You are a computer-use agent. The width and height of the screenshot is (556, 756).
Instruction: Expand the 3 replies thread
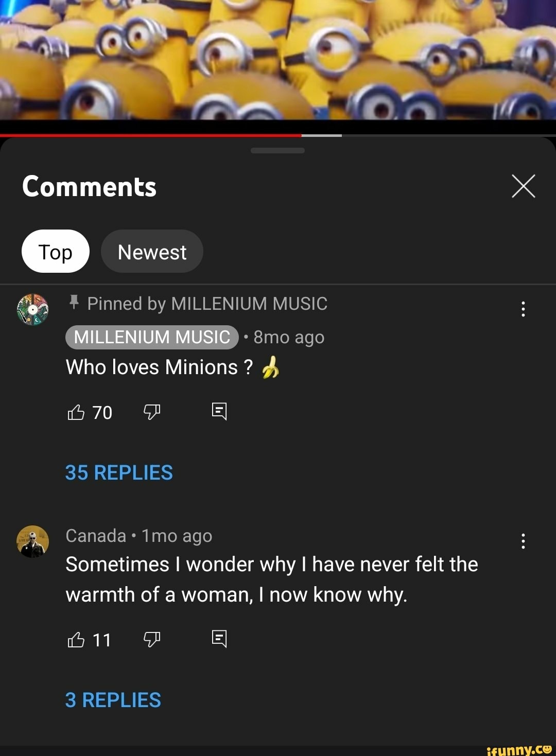(113, 700)
